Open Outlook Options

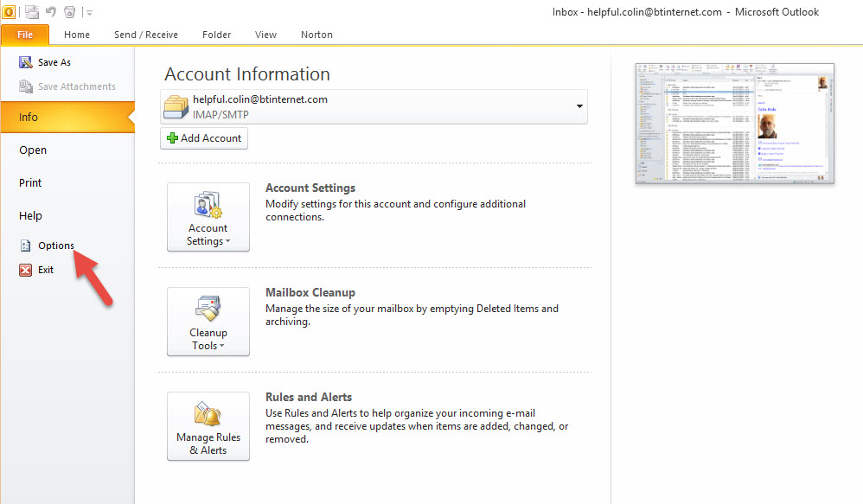click(x=55, y=246)
